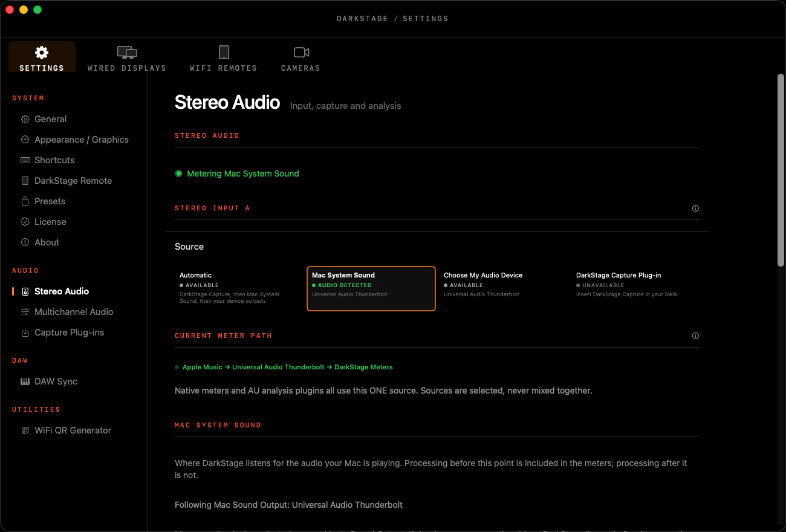The height and width of the screenshot is (532, 786).
Task: Open the General settings page
Action: point(51,119)
